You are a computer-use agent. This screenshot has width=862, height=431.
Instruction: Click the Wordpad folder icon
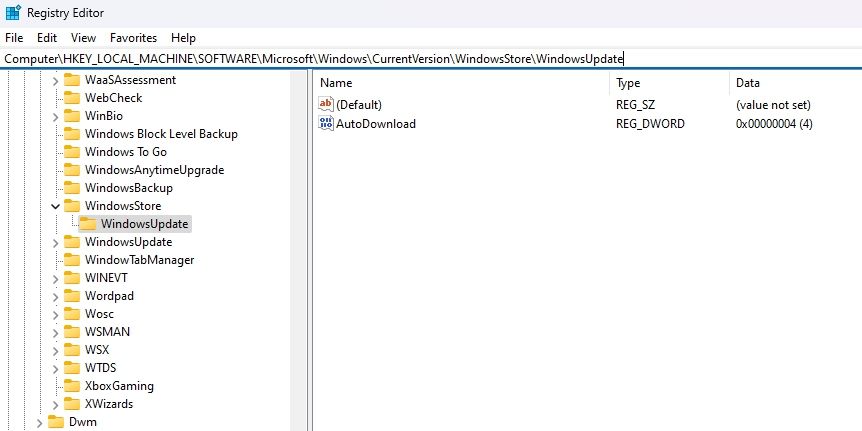point(71,296)
